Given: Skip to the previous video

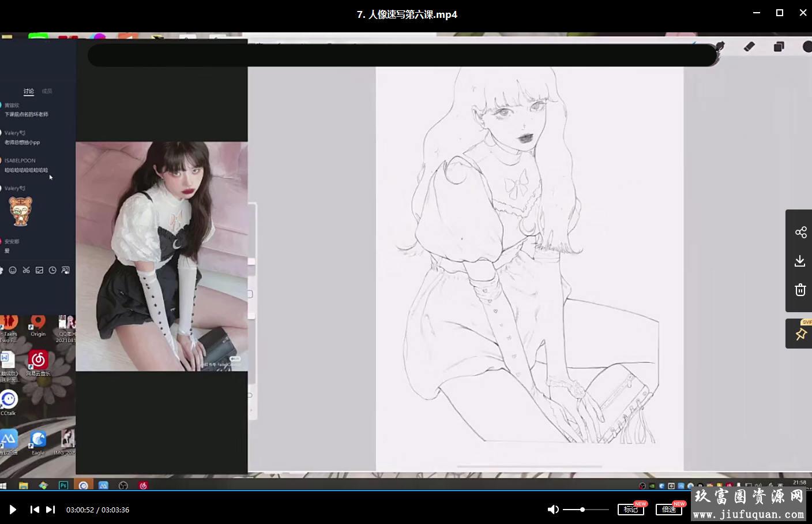Looking at the screenshot, I should click(x=35, y=510).
